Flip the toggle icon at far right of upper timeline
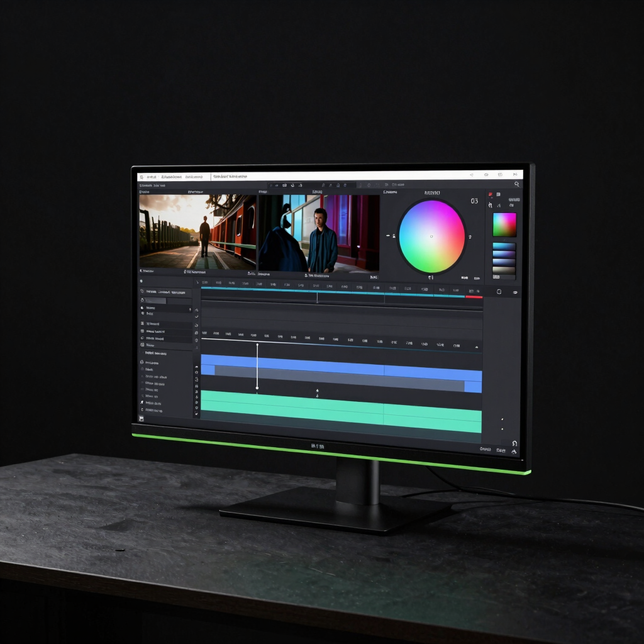Screen dimensions: 644x644 point(515,292)
